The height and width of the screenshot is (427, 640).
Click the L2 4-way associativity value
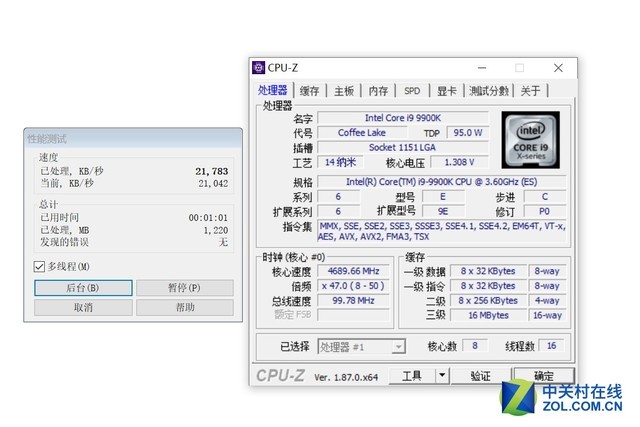[x=547, y=300]
